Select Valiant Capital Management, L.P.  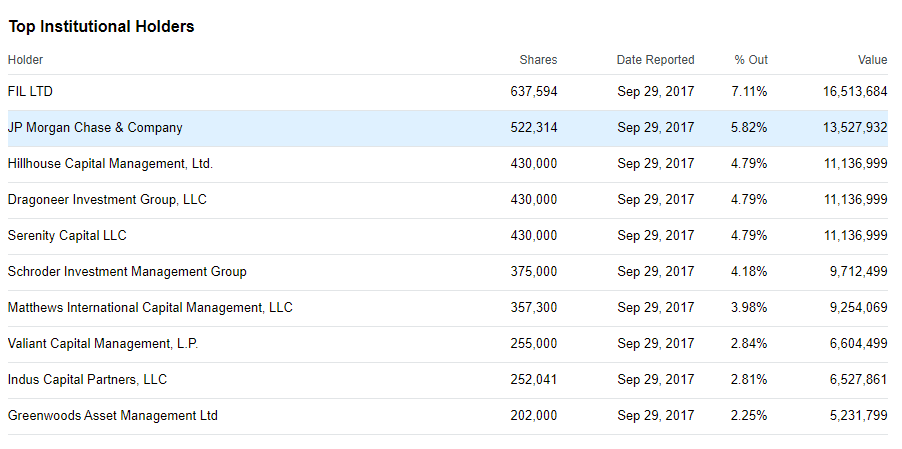(x=103, y=344)
